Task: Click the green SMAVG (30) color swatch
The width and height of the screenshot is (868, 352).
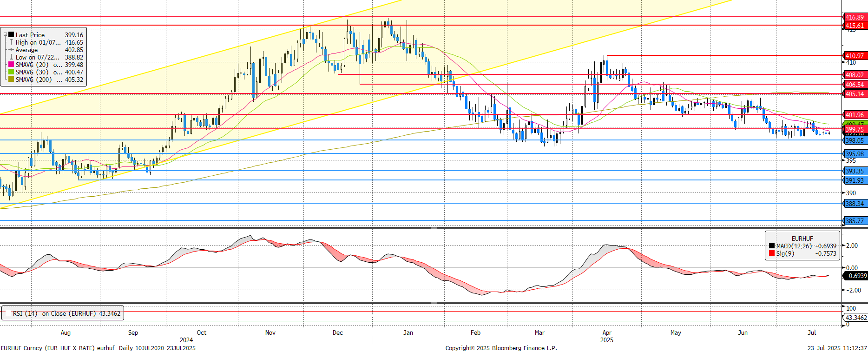Action: tap(11, 72)
